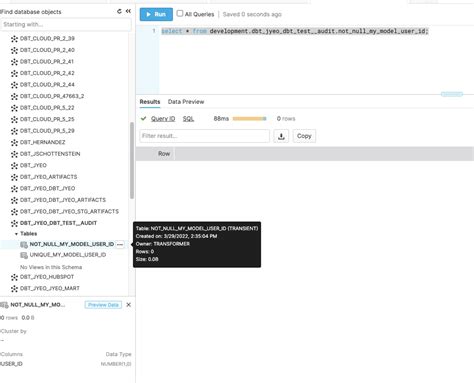This screenshot has width=474, height=383.
Task: Select the UNIQUE_MY_MODEL_USER_ID table name
Action: click(68, 255)
